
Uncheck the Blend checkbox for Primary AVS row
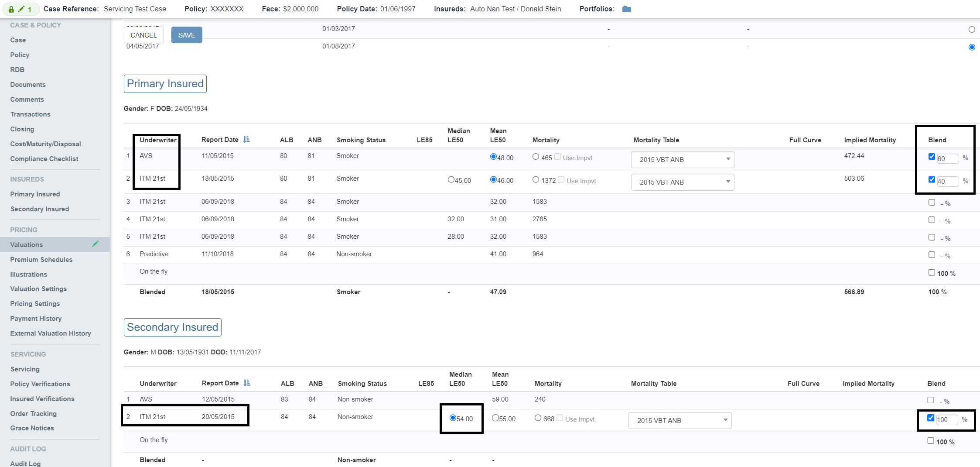coord(932,157)
